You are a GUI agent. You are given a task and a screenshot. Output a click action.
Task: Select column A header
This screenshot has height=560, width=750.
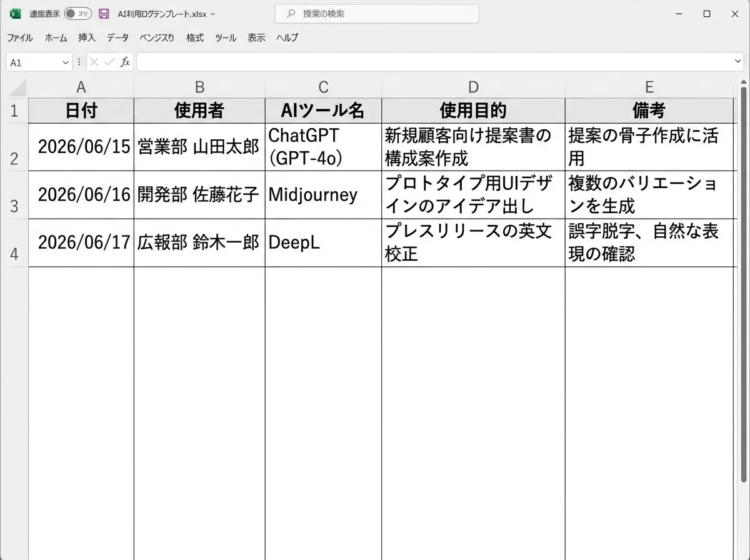81,87
